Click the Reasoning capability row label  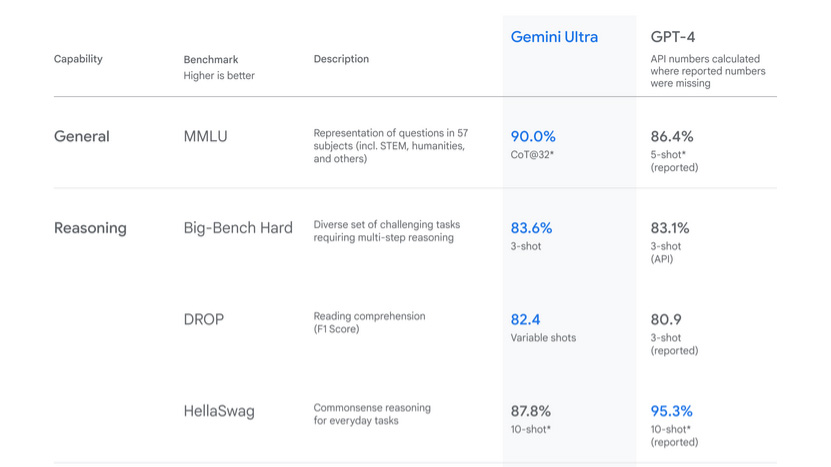[x=90, y=228]
